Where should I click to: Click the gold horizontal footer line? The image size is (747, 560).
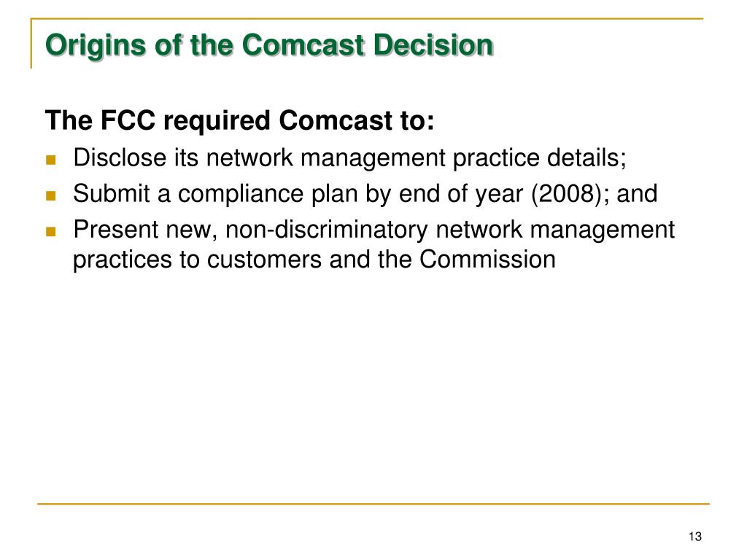pos(373,503)
